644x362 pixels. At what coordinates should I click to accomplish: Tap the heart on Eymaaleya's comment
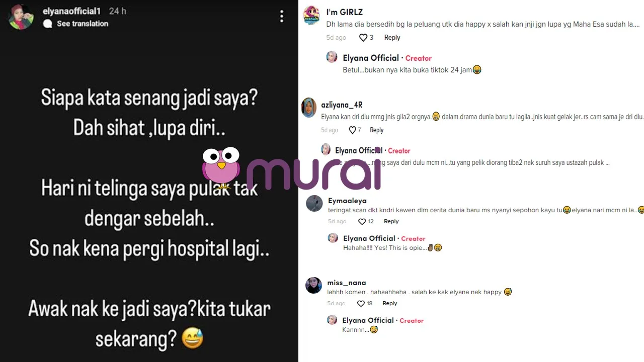362,222
